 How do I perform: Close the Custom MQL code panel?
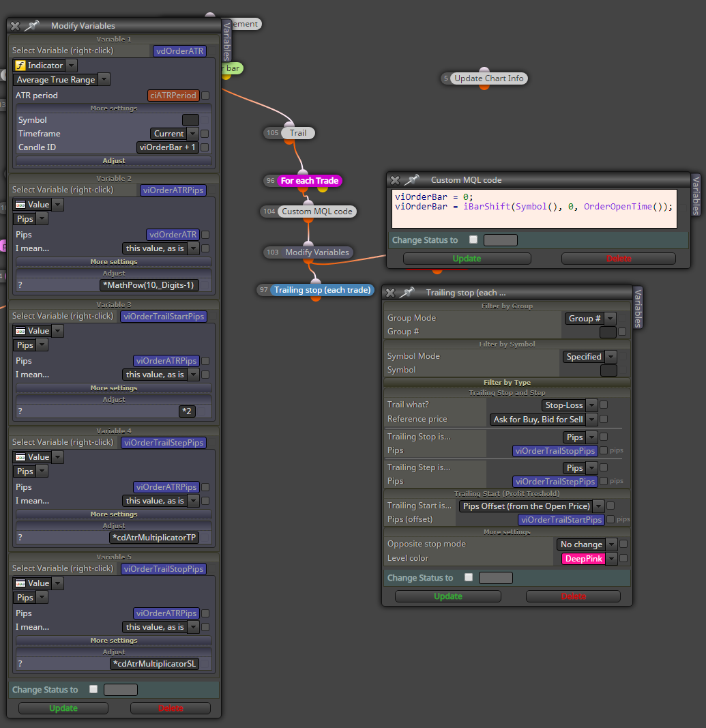click(395, 180)
